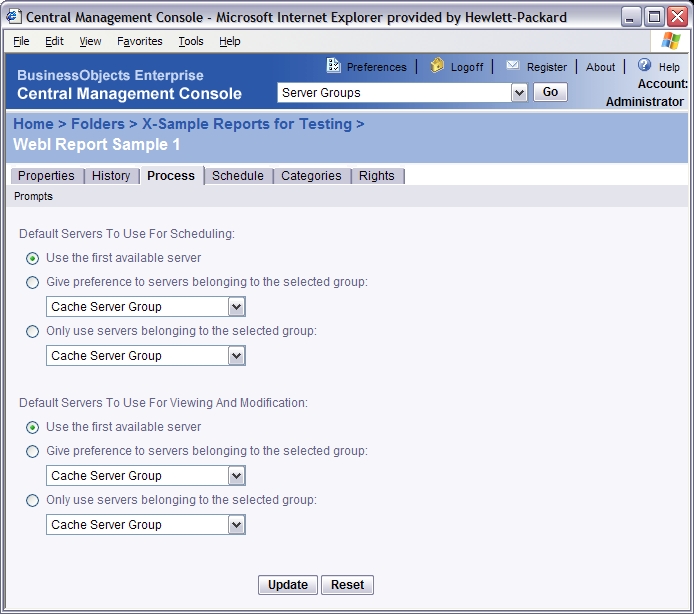Click the Logoff icon
Screen dimensions: 694x614
click(x=437, y=66)
